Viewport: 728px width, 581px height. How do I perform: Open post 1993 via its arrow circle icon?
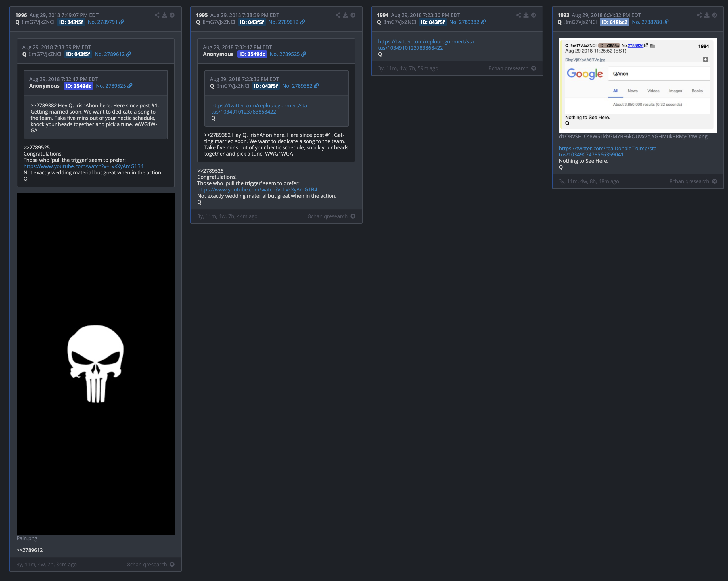[x=714, y=15]
